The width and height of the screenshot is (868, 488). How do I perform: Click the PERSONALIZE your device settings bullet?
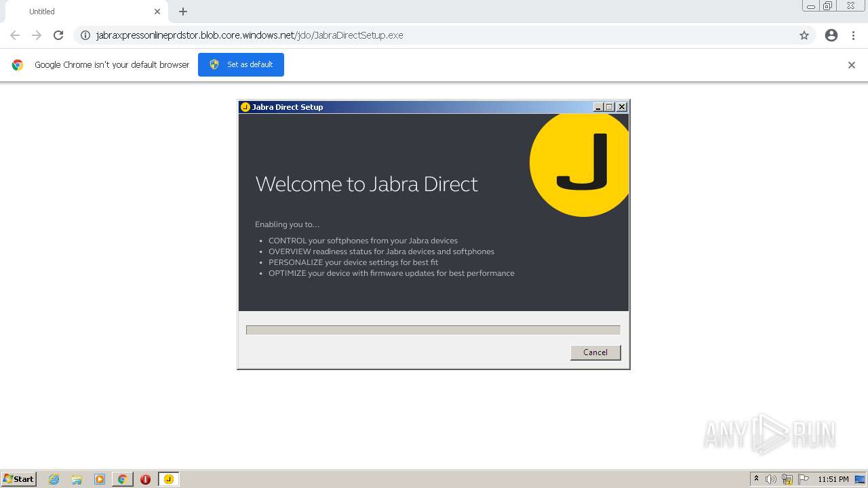[353, 262]
